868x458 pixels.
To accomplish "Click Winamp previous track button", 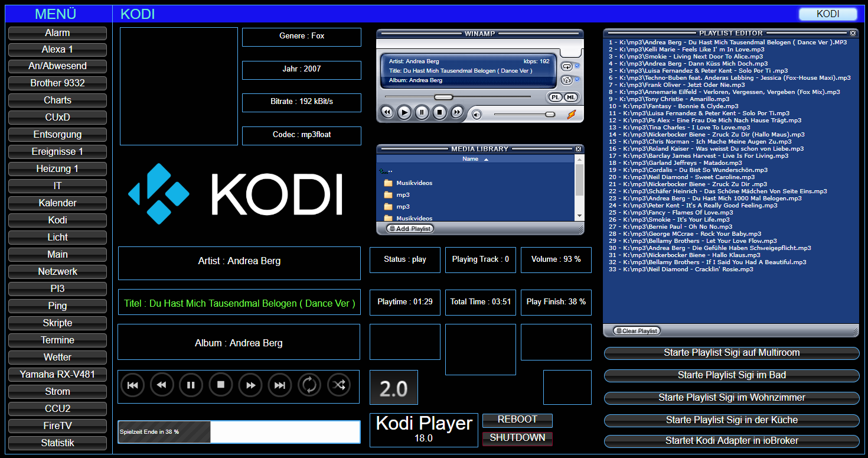I will click(x=387, y=112).
